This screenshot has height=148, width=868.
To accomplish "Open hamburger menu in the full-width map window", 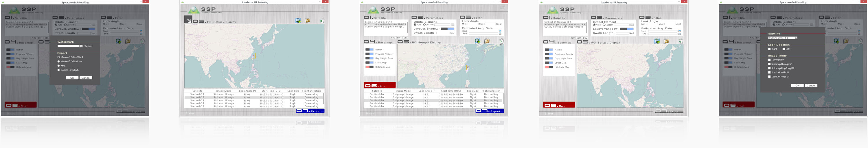I will [x=323, y=8].
